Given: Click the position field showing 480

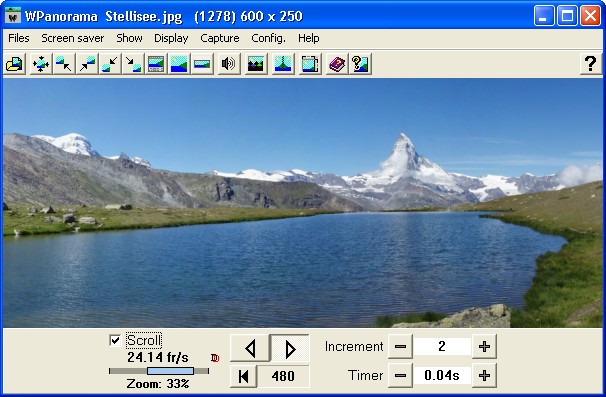Looking at the screenshot, I should pyautogui.click(x=283, y=376).
